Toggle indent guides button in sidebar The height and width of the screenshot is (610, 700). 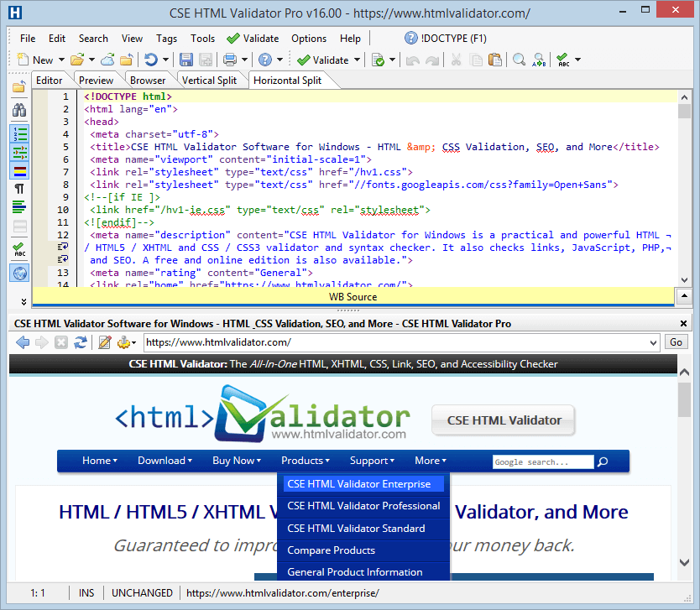[19, 153]
